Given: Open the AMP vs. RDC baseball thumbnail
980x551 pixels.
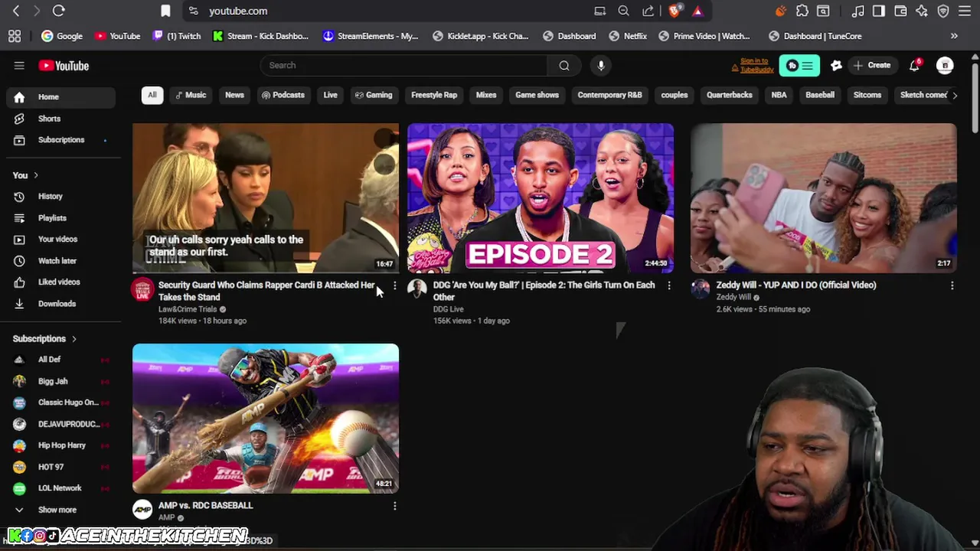Looking at the screenshot, I should (266, 419).
